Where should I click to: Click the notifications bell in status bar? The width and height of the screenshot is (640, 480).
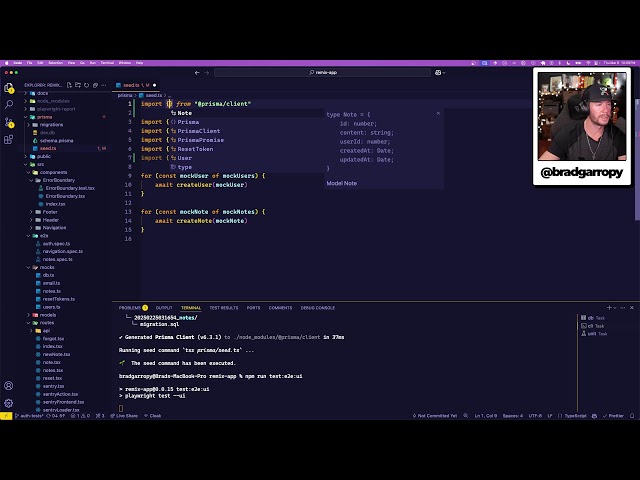(x=632, y=416)
